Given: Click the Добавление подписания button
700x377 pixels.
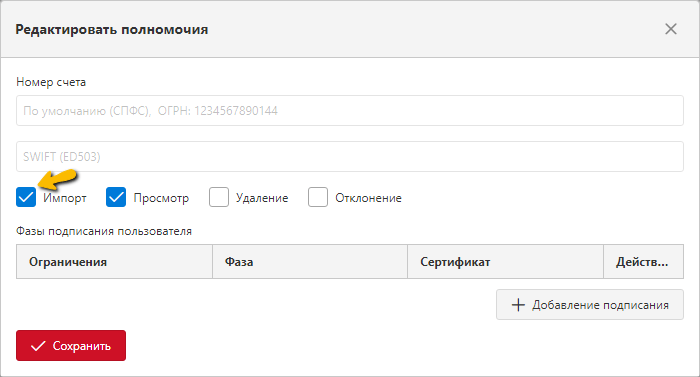Looking at the screenshot, I should tap(590, 305).
